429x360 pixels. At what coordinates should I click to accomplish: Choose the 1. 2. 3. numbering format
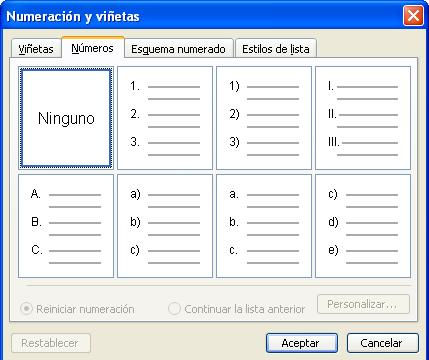165,118
